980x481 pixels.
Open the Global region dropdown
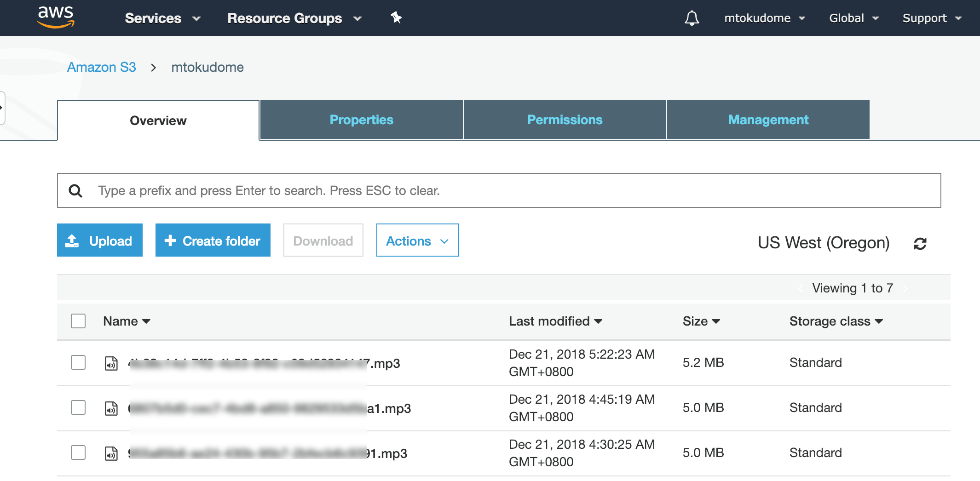854,18
